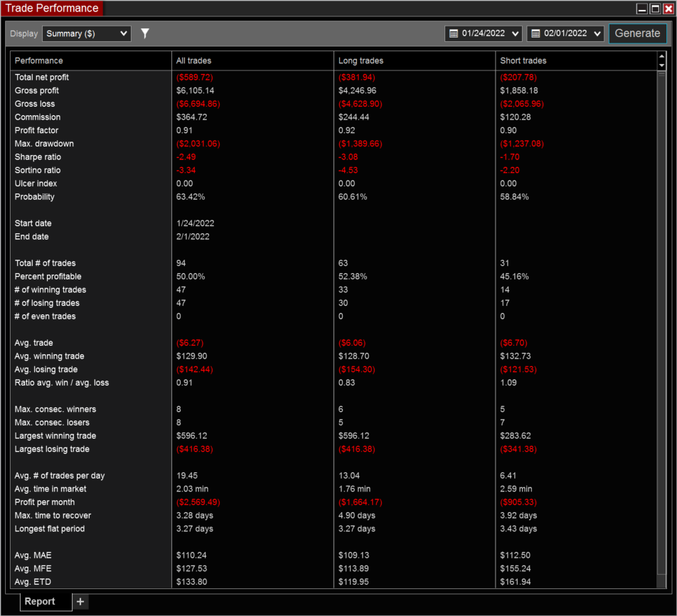Select the Total net profit row label
677x616 pixels.
[42, 78]
